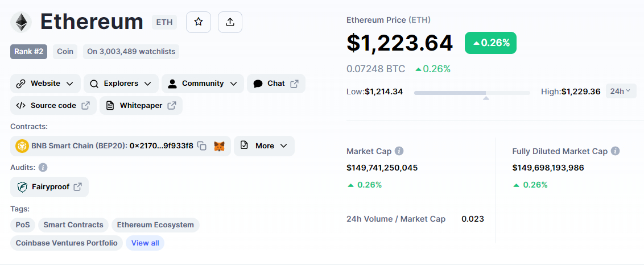
Task: Click the speech bubble Chat icon
Action: (x=258, y=84)
